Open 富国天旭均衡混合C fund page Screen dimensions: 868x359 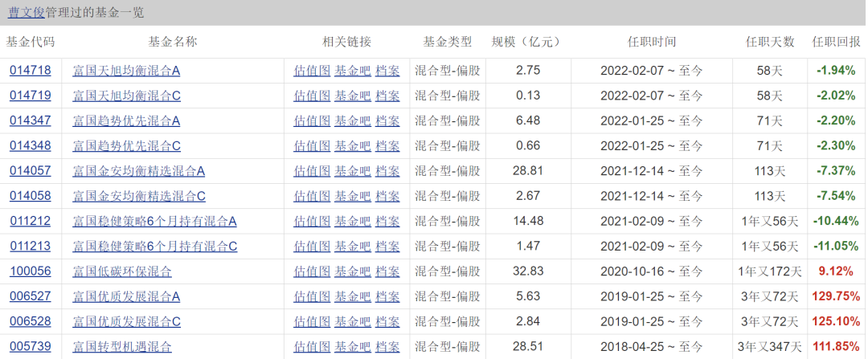(126, 95)
